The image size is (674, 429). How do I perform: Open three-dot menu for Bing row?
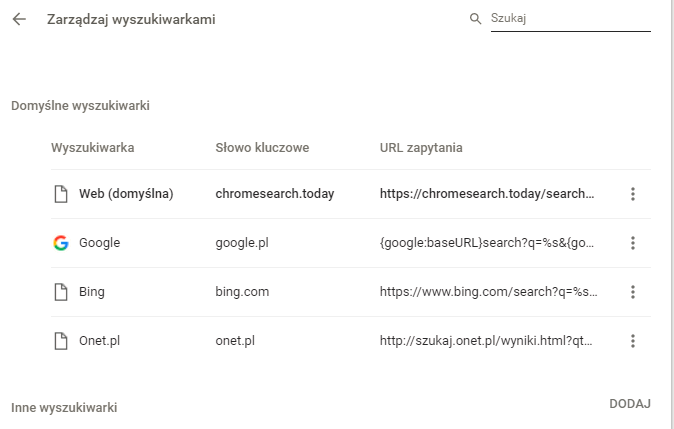click(x=633, y=292)
